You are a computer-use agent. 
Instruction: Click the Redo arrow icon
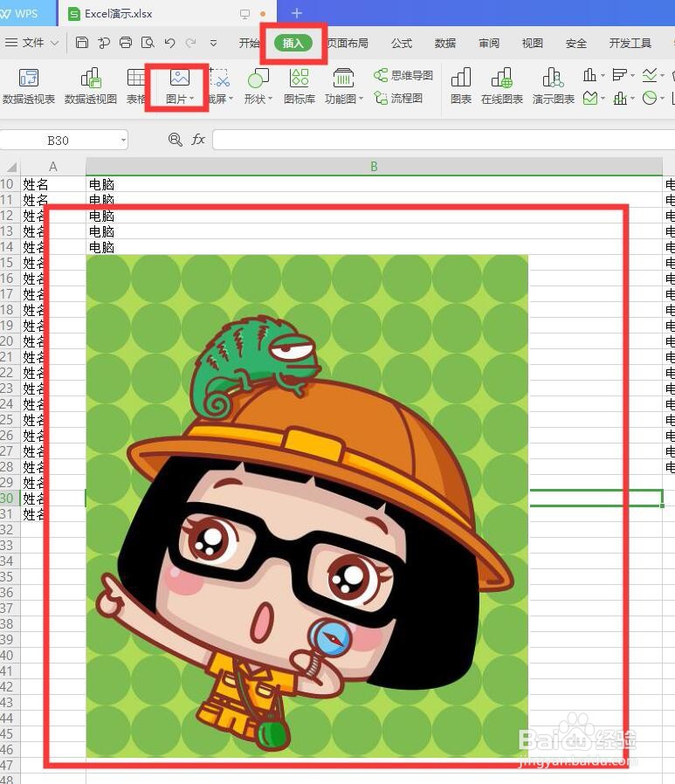(x=190, y=43)
